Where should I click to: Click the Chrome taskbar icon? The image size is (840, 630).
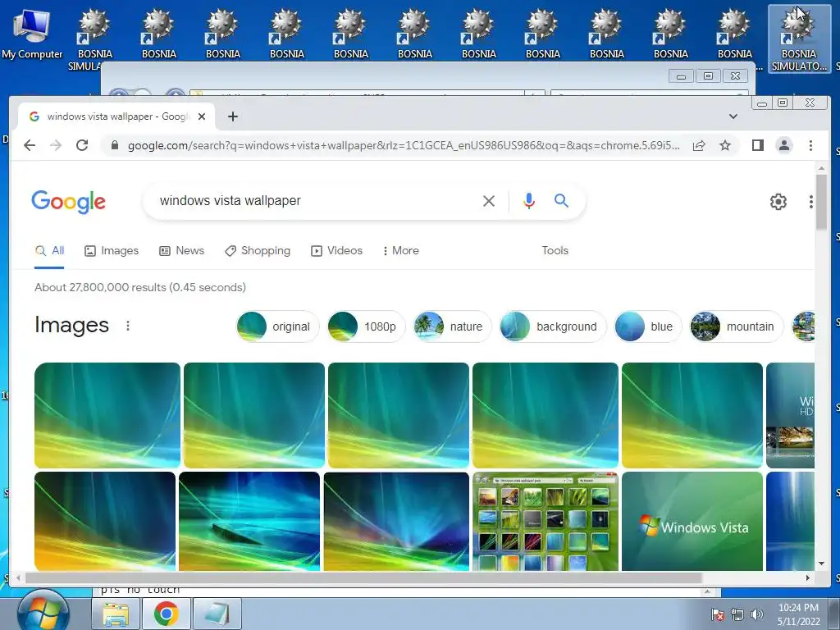166,614
